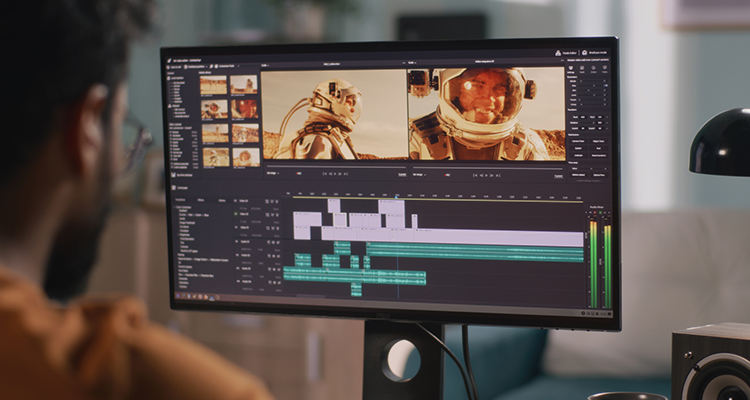Step forward one frame in left viewer
This screenshot has height=400, width=750.
[x=340, y=175]
